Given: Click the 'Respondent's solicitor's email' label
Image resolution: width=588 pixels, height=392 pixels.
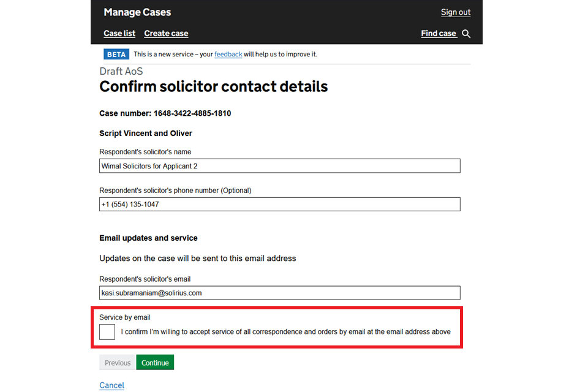Looking at the screenshot, I should click(145, 279).
